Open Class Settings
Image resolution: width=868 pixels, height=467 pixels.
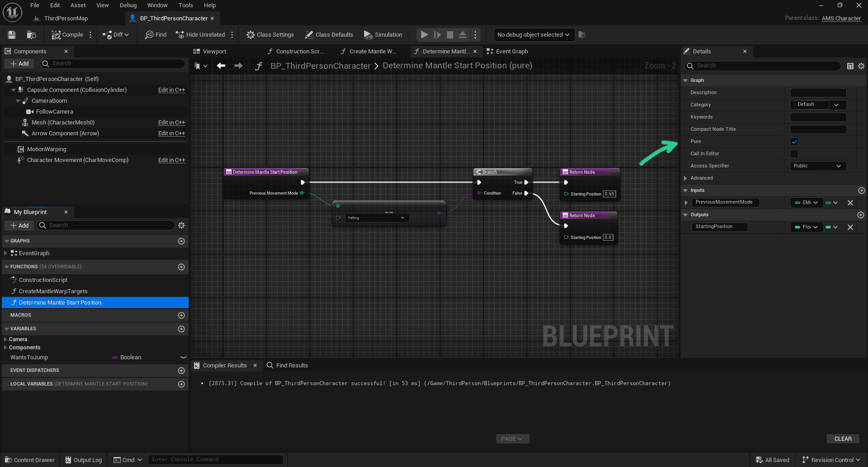click(270, 35)
